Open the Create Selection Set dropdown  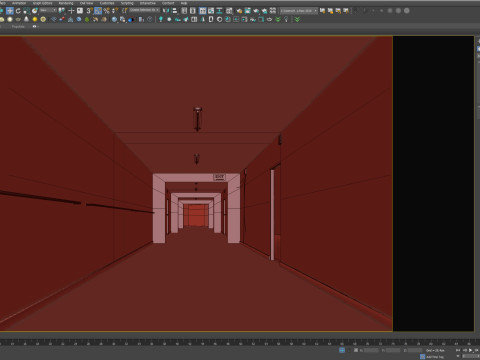144,10
